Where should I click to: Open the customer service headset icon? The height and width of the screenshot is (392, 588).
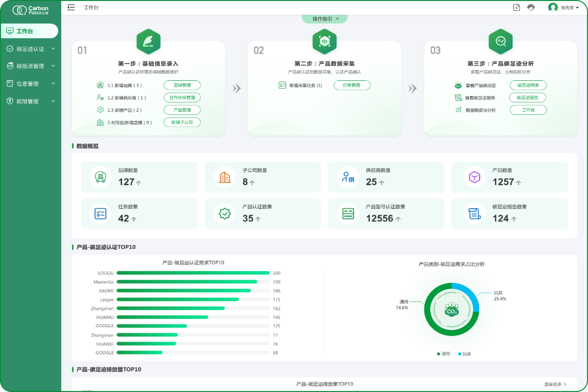click(x=531, y=7)
